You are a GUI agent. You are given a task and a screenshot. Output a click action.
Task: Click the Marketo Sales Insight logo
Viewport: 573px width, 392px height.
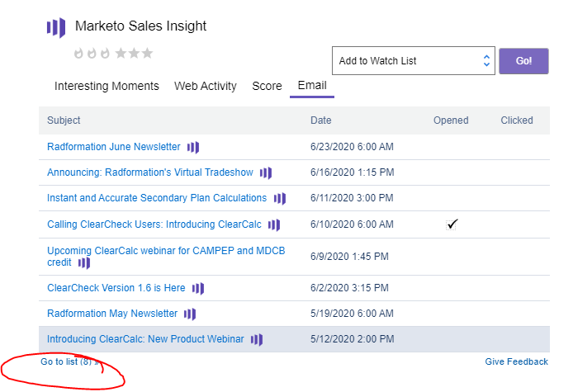[56, 27]
